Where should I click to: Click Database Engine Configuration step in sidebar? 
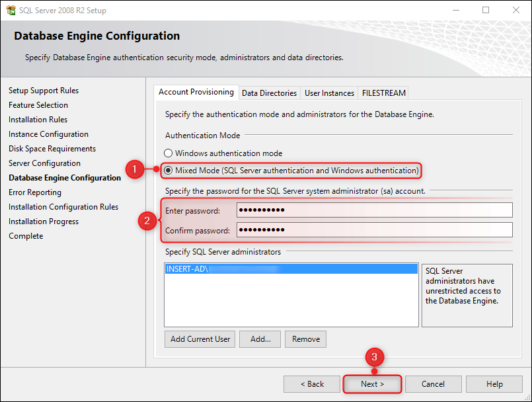click(65, 178)
